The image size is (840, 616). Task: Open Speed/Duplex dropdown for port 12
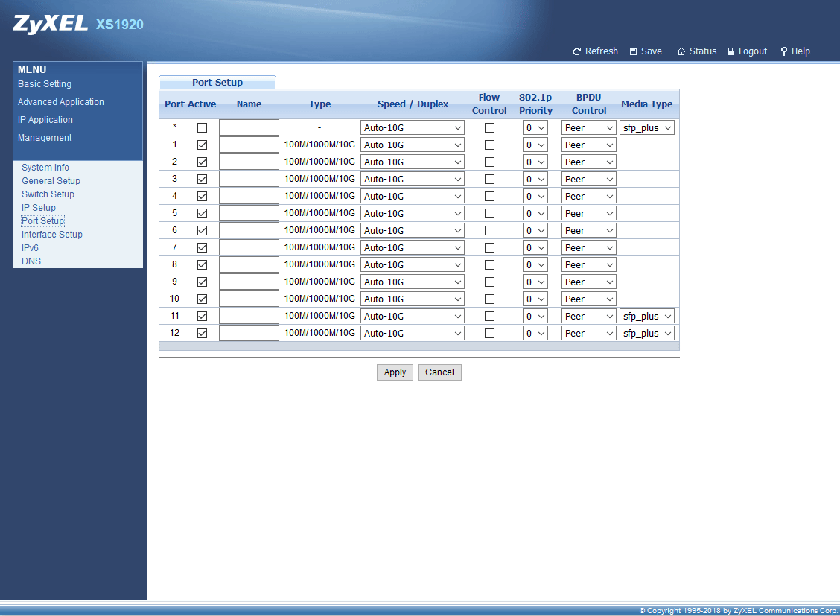pos(412,334)
